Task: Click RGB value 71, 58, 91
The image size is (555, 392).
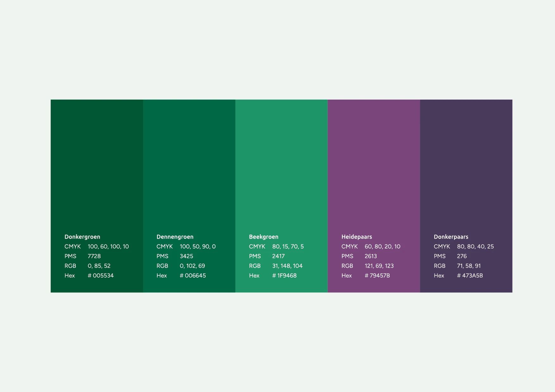Action: tap(469, 266)
